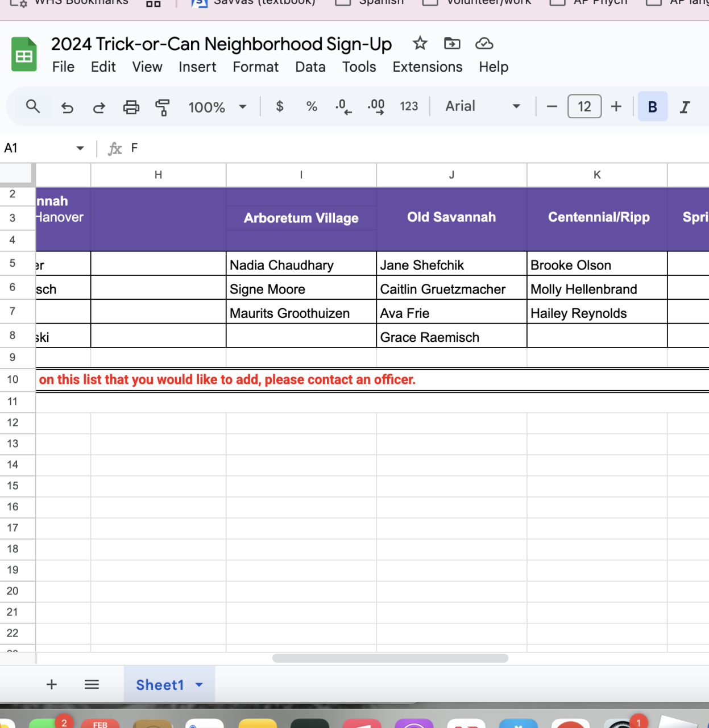This screenshot has width=709, height=728.
Task: Open the all sheets list
Action: click(x=92, y=684)
